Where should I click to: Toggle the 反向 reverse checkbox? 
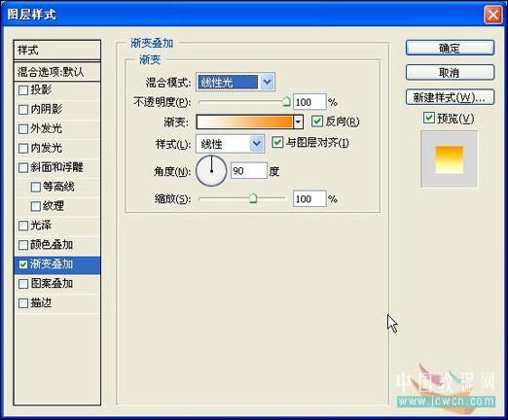317,122
